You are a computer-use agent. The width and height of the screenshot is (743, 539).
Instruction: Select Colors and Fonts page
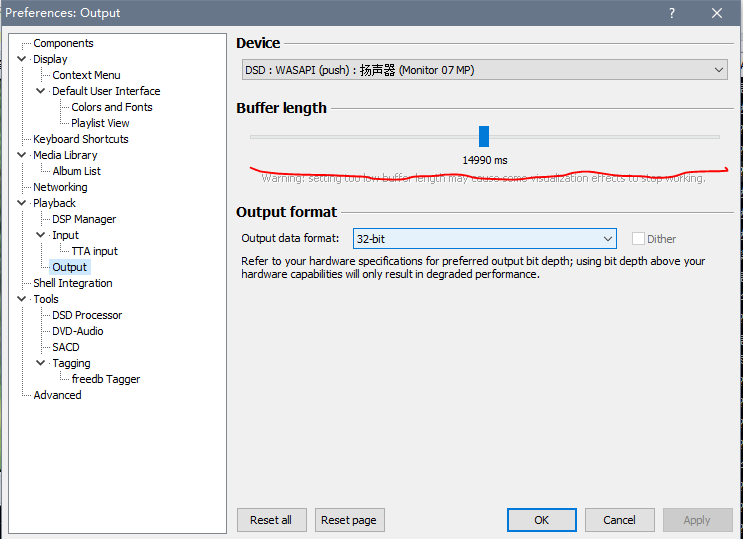[x=112, y=107]
